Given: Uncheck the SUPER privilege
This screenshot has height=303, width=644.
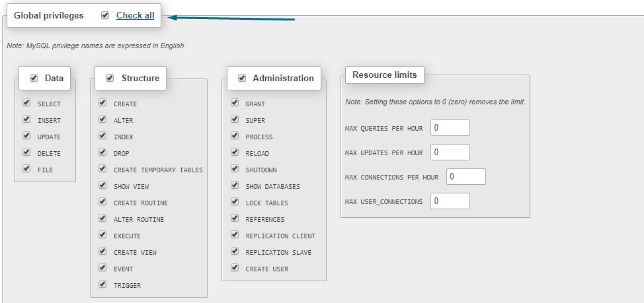Looking at the screenshot, I should click(x=235, y=119).
